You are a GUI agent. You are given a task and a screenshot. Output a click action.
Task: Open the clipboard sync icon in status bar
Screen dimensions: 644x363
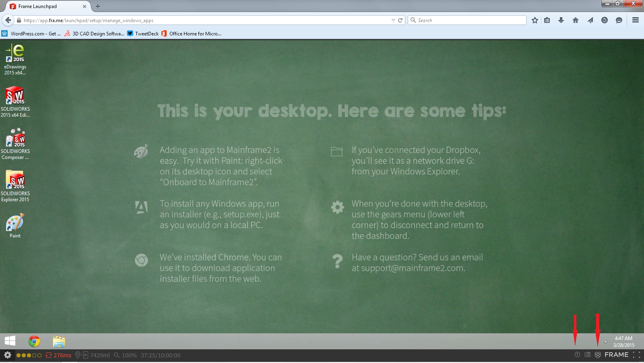pyautogui.click(x=588, y=355)
